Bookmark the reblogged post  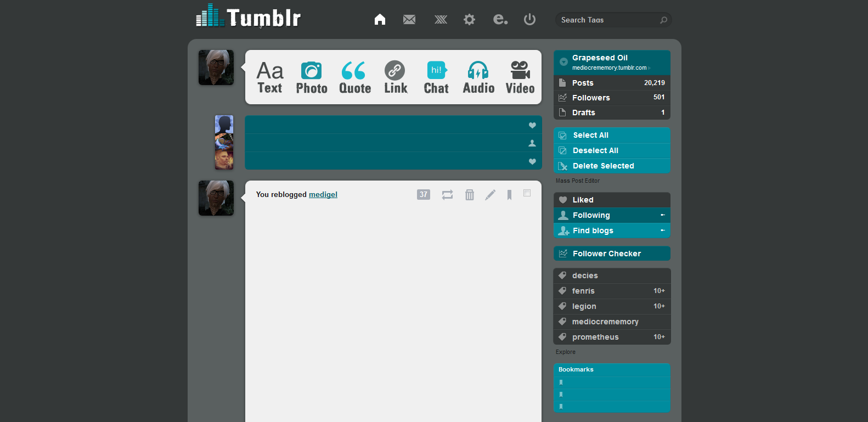click(510, 195)
